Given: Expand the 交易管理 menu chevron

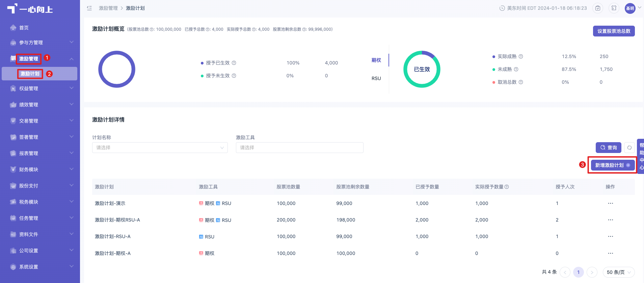Looking at the screenshot, I should tap(72, 121).
